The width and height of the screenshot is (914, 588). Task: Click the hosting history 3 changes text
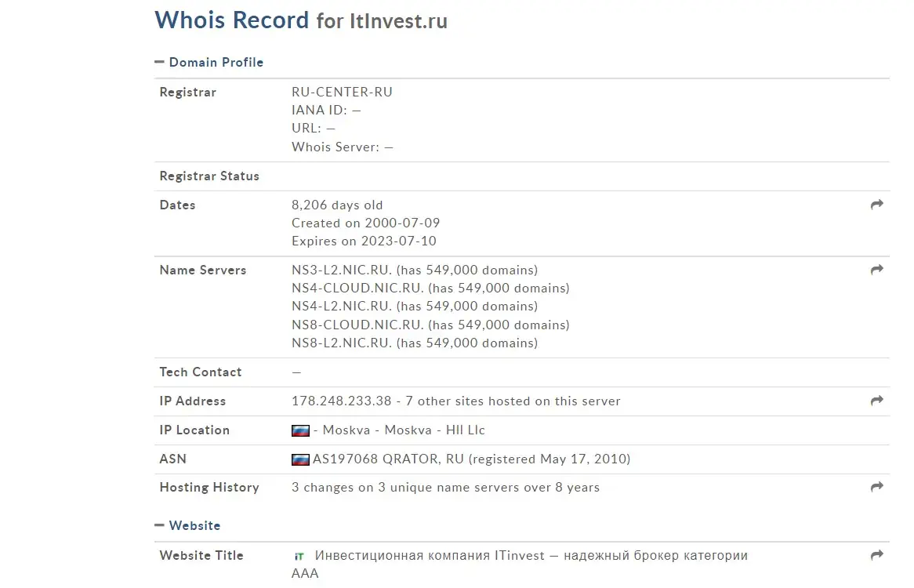pyautogui.click(x=445, y=487)
